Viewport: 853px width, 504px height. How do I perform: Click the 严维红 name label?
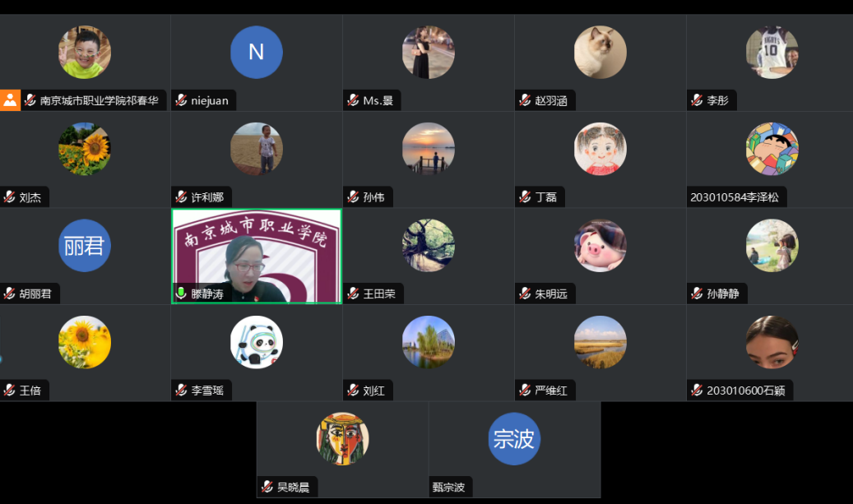(551, 391)
